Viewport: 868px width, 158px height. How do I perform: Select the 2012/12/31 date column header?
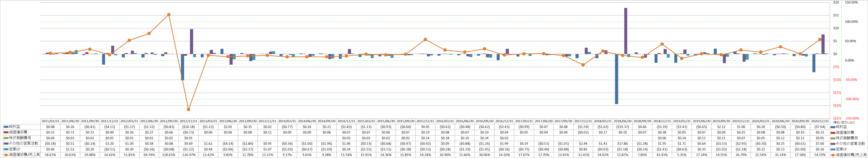(x=189, y=121)
